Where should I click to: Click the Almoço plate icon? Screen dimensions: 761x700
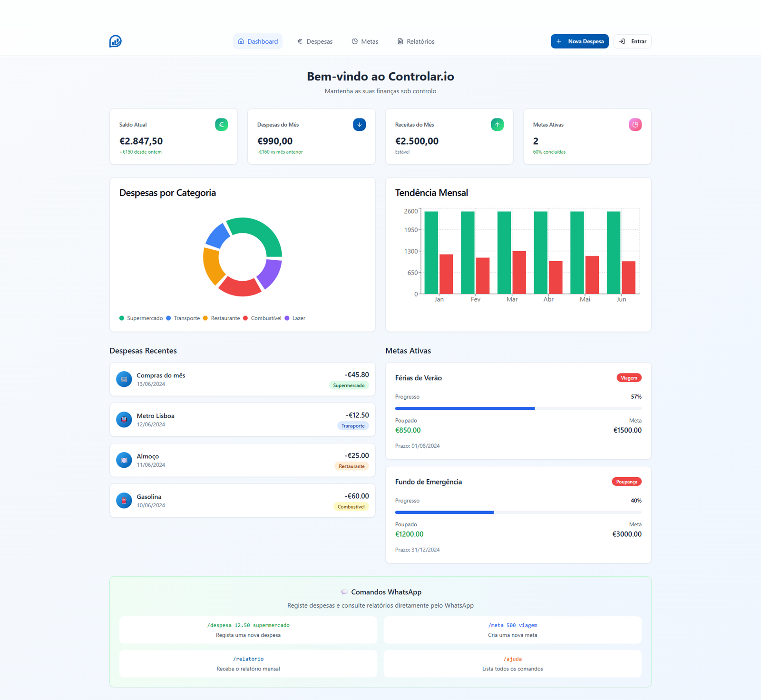[x=124, y=460]
